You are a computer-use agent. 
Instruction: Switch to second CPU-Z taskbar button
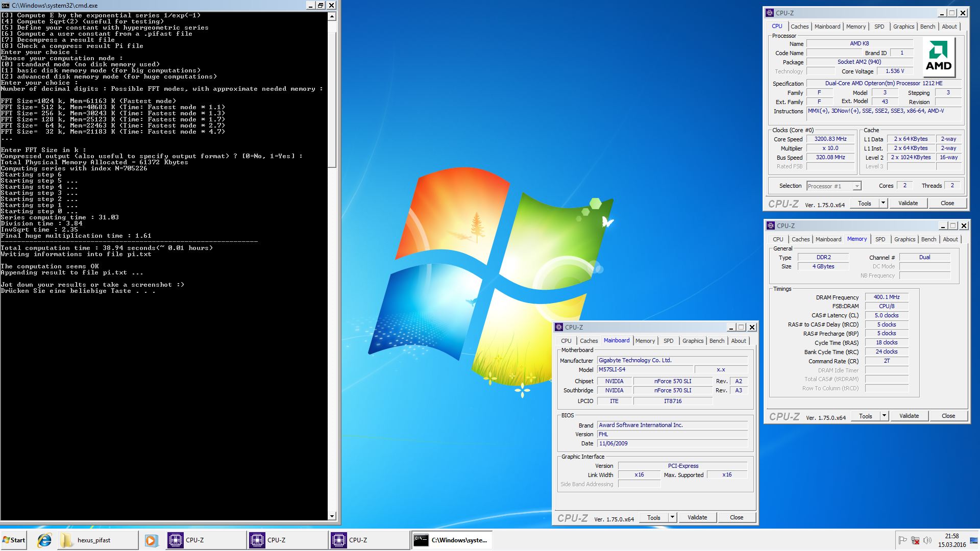coord(287,540)
